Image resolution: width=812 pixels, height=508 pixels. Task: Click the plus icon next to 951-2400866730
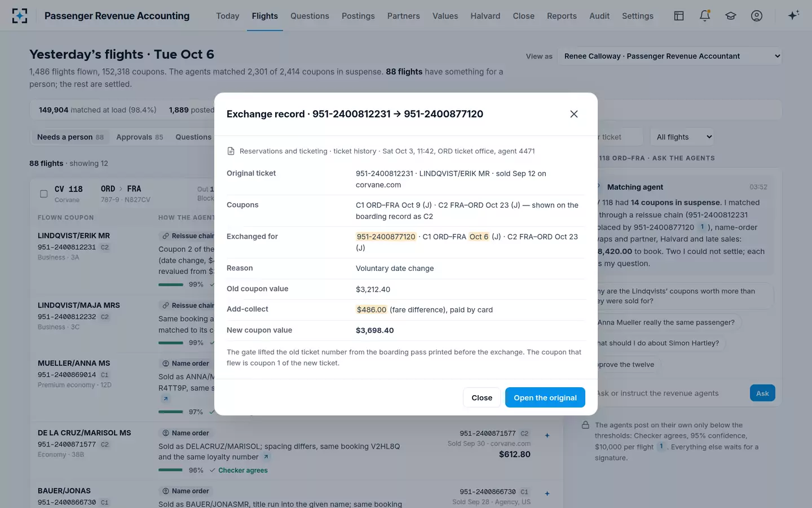tap(547, 493)
